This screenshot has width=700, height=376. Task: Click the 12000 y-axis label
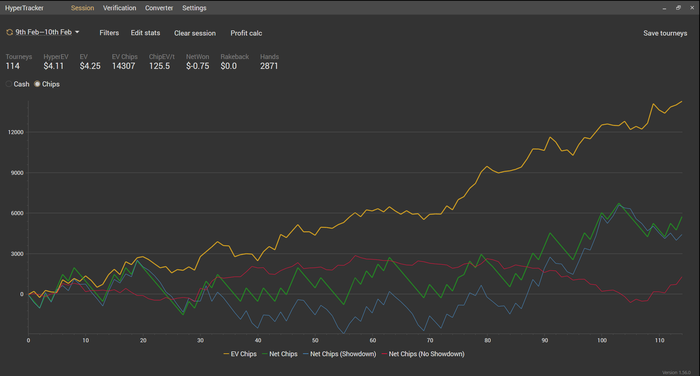(16, 132)
